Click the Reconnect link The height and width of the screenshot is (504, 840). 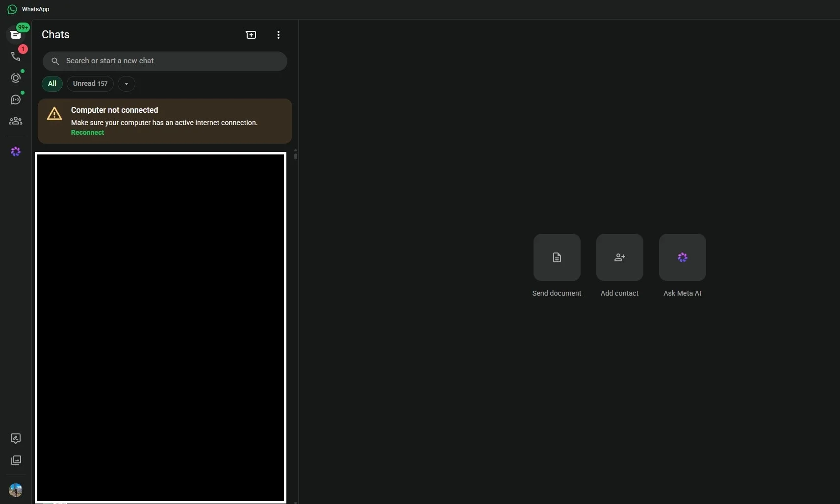[87, 132]
